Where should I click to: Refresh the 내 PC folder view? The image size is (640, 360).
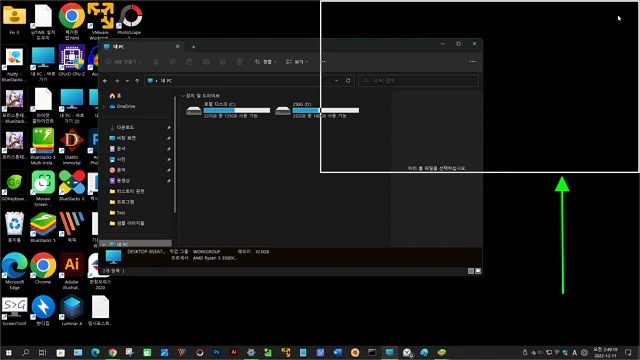tap(348, 80)
